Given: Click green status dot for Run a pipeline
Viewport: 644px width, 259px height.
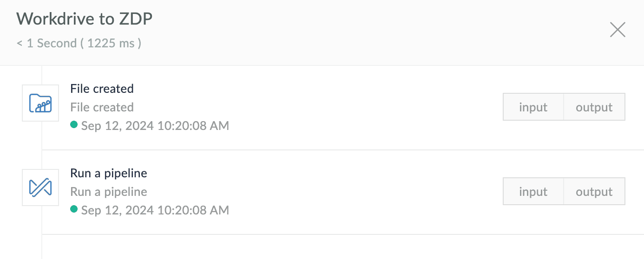Looking at the screenshot, I should [x=73, y=209].
